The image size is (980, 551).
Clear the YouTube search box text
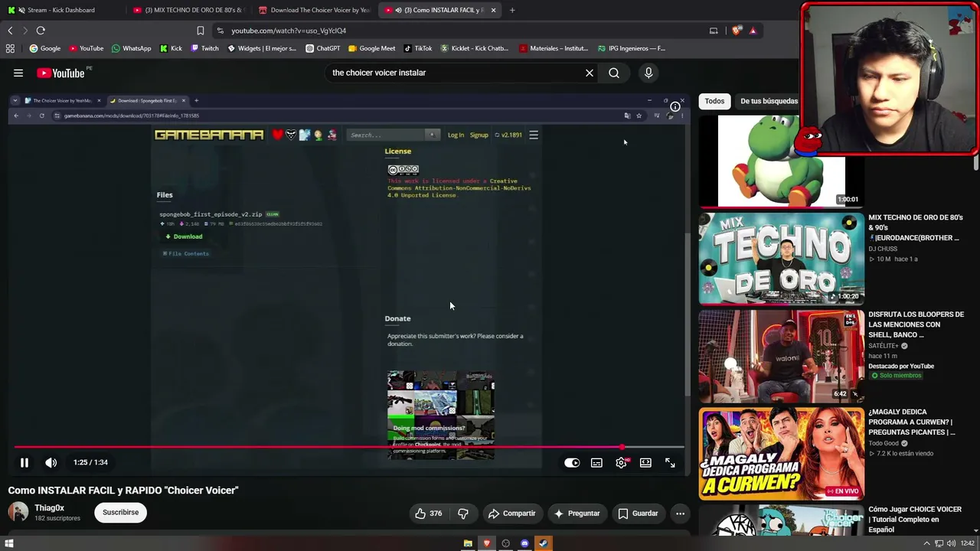coord(590,73)
